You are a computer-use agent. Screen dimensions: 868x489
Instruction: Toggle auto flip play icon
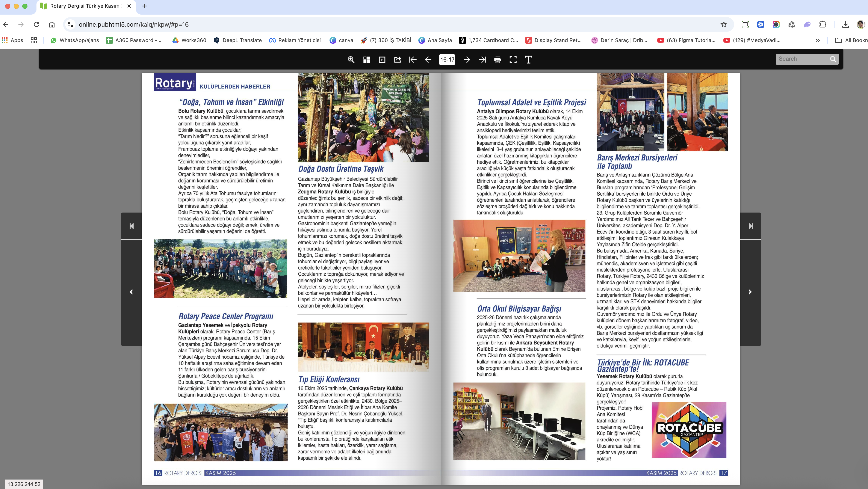(382, 60)
